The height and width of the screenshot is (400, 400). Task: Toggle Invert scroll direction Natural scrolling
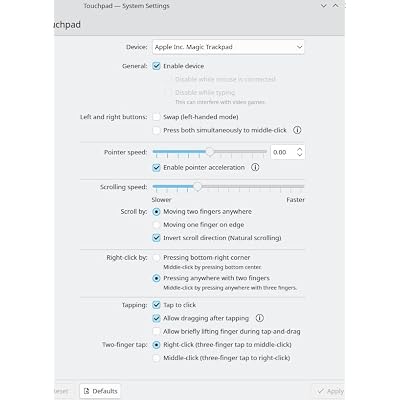pos(156,238)
